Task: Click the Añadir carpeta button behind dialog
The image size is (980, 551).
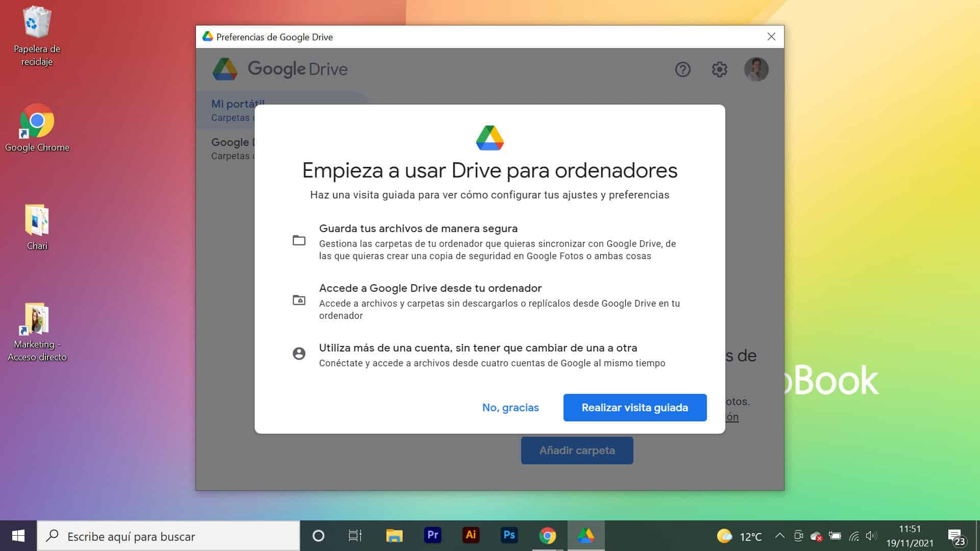Action: pos(577,450)
